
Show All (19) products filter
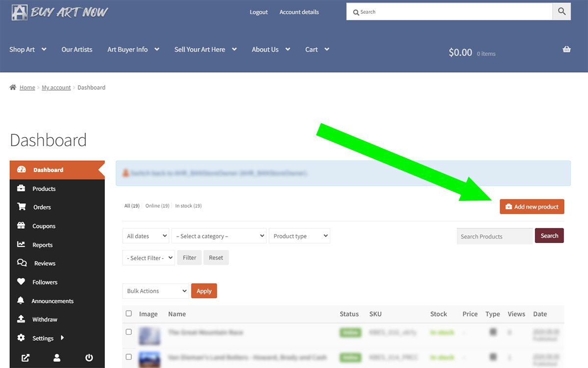[x=132, y=206]
